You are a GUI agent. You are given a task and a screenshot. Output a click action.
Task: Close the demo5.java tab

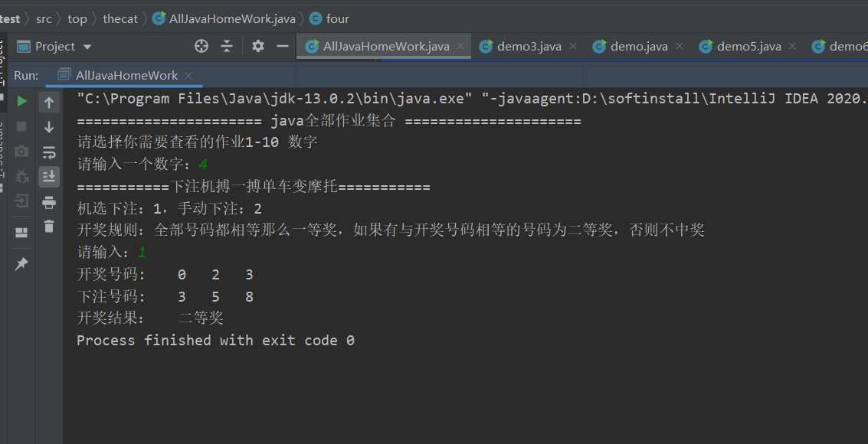[x=792, y=47]
